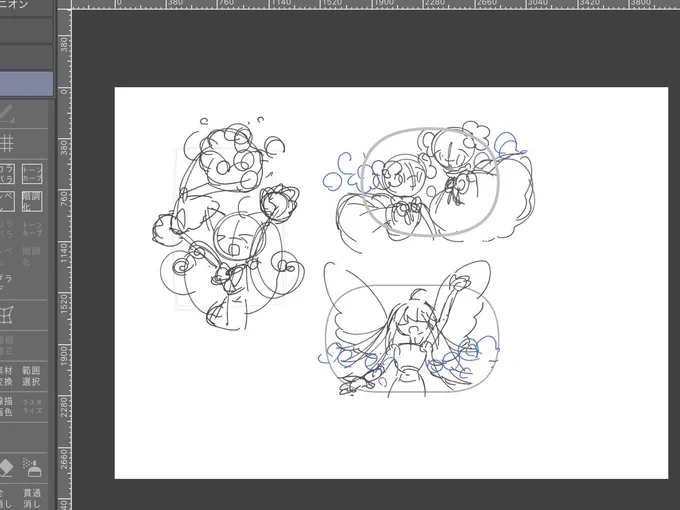Open the boxed 階調化 posterize icon

pos(32,201)
